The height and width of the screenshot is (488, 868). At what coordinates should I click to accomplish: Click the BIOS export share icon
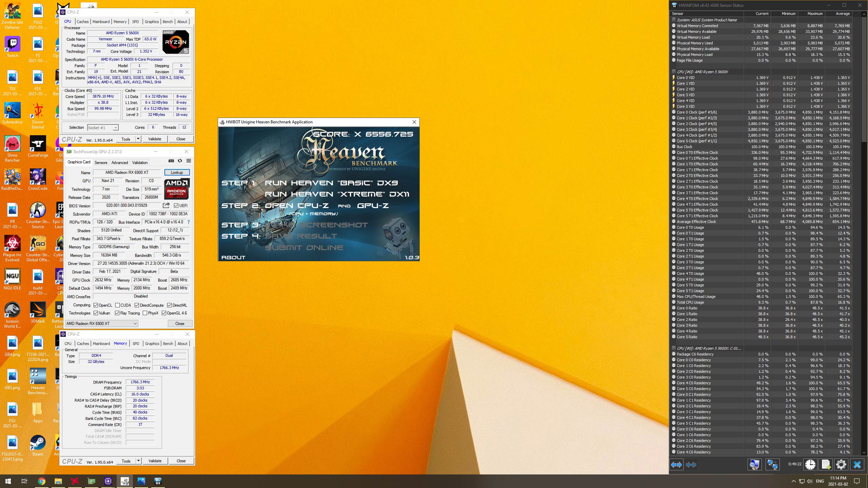coord(166,205)
